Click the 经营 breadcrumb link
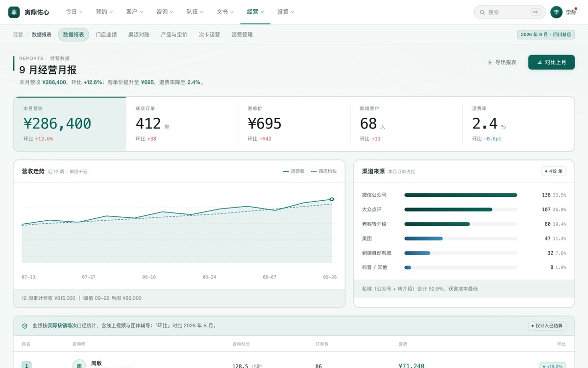 click(x=18, y=35)
